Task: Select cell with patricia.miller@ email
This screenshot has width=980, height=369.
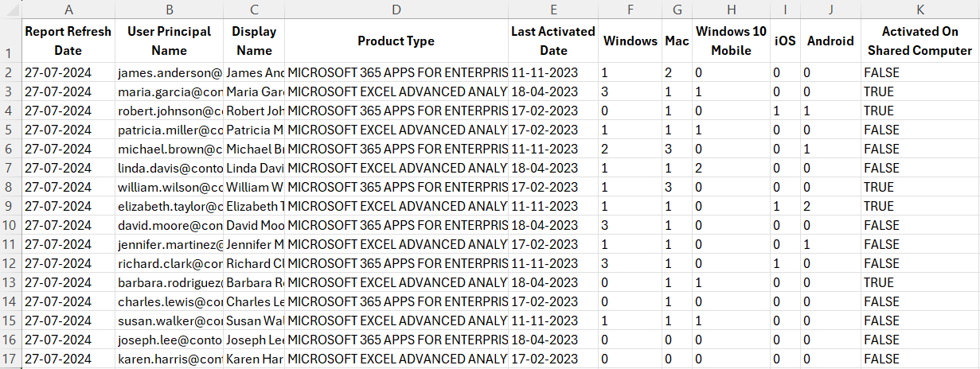Action: pyautogui.click(x=169, y=130)
